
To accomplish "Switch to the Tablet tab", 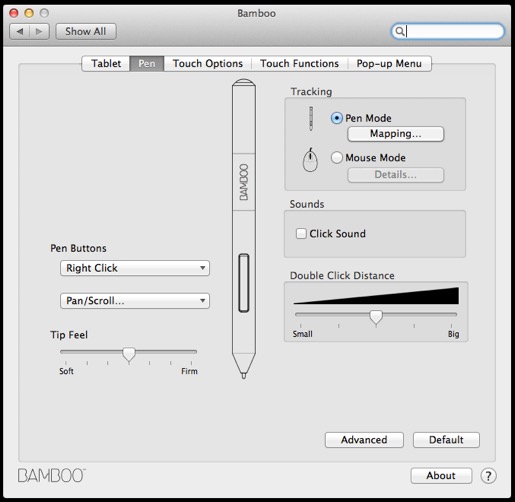I will coord(106,63).
